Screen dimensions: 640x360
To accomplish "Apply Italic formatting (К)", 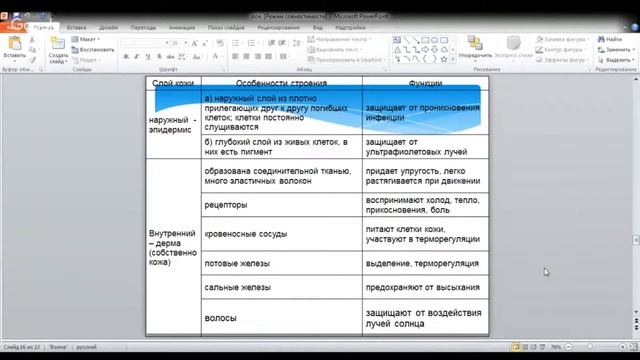I will [x=137, y=57].
